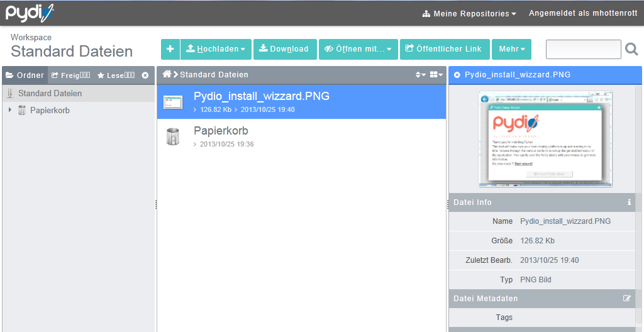Click the Größe value 126.82 Kb
The image size is (644, 332).
(537, 241)
